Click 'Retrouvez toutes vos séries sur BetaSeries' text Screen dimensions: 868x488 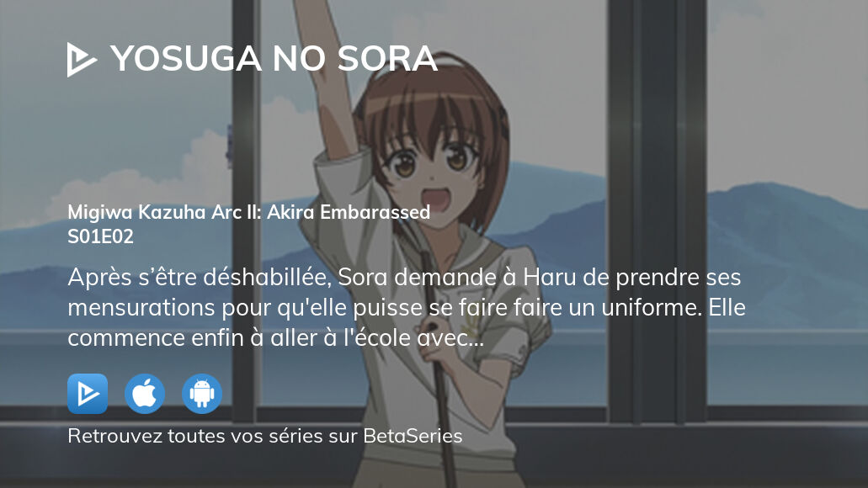tap(264, 436)
